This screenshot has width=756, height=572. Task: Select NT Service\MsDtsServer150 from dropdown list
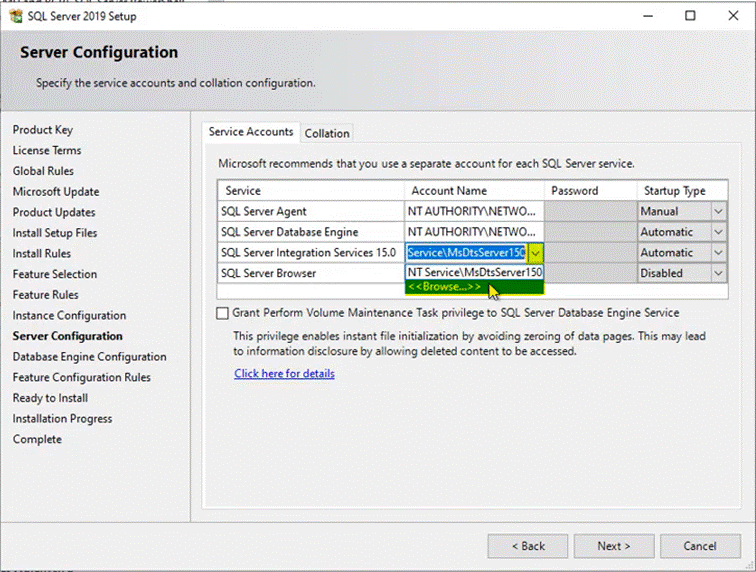(x=474, y=272)
